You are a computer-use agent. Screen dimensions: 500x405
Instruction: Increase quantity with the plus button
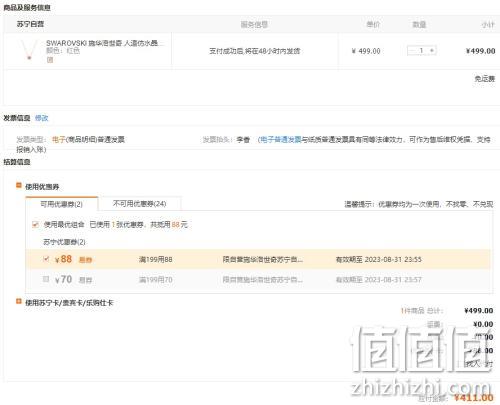(432, 51)
